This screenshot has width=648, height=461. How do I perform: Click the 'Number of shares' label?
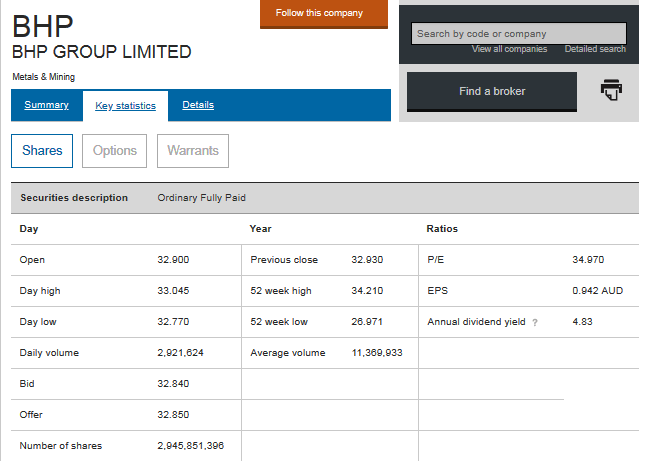pos(61,446)
